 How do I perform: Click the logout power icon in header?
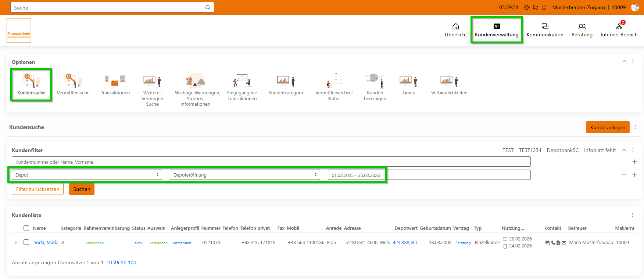click(x=544, y=7)
